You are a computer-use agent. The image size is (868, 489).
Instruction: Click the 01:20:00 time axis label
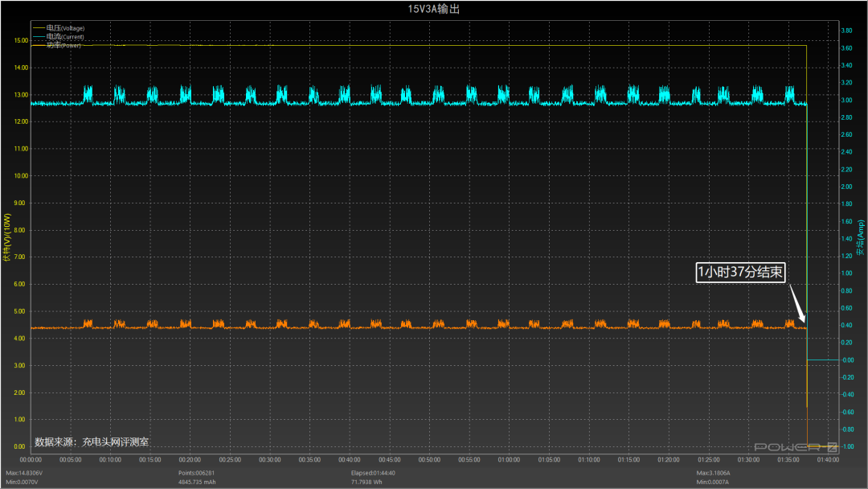669,460
